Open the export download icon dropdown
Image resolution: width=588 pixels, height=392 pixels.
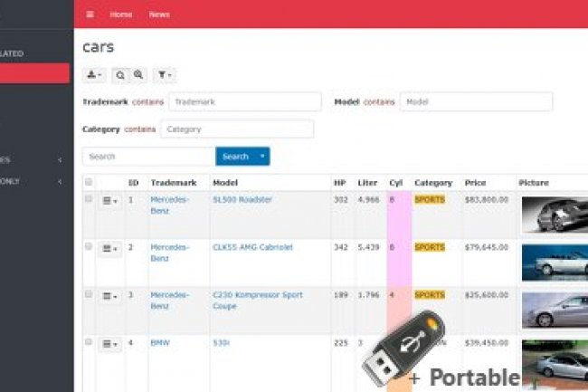coord(95,75)
